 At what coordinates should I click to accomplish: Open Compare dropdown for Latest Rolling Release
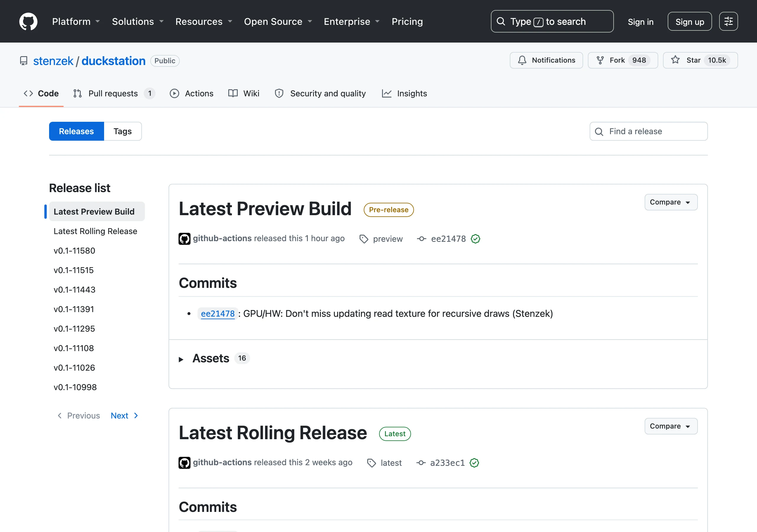tap(671, 426)
